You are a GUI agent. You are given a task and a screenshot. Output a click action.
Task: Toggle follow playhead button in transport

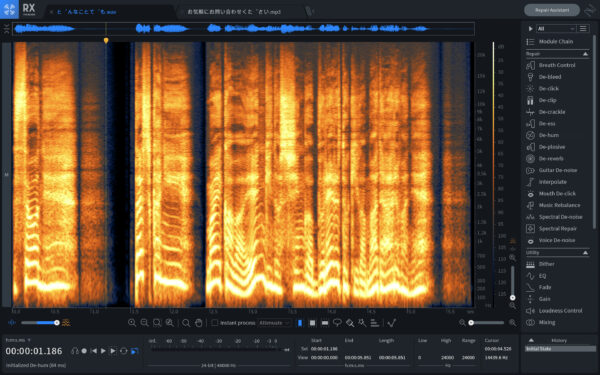point(134,351)
